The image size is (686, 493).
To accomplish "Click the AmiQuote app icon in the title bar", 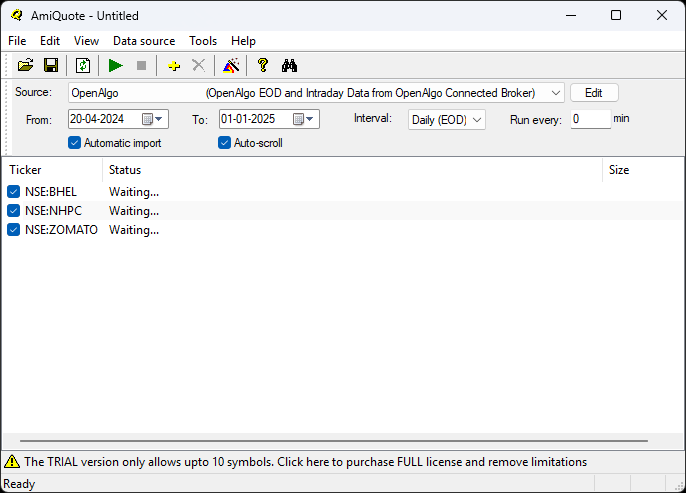I will 17,15.
